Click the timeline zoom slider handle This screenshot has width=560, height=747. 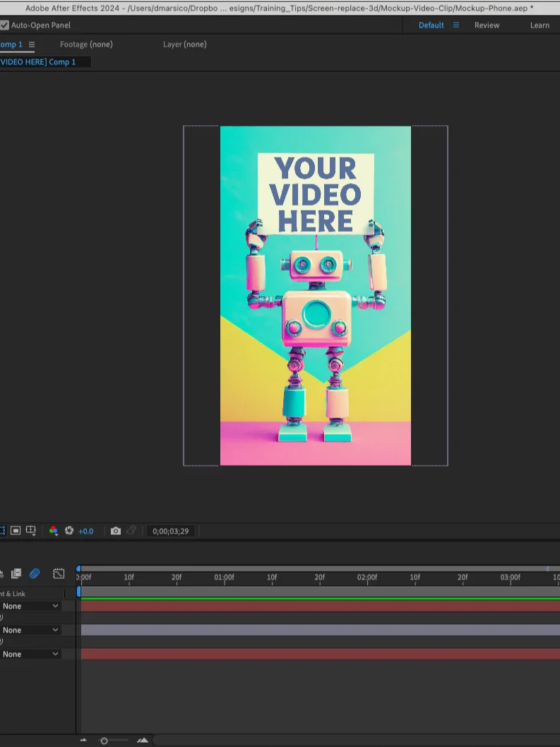104,741
